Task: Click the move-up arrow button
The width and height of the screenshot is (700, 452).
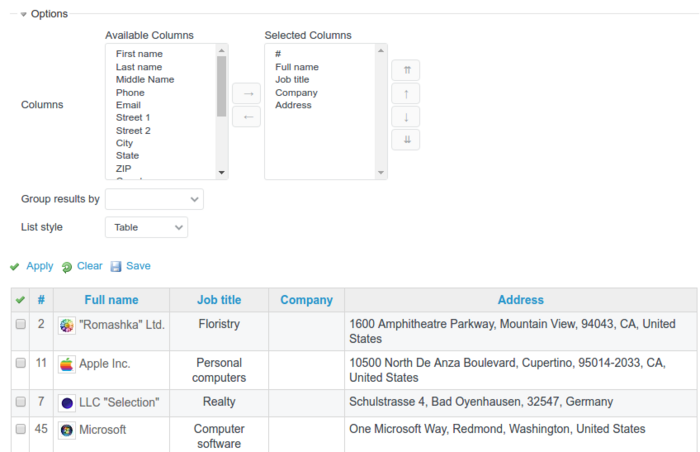Action: click(405, 93)
